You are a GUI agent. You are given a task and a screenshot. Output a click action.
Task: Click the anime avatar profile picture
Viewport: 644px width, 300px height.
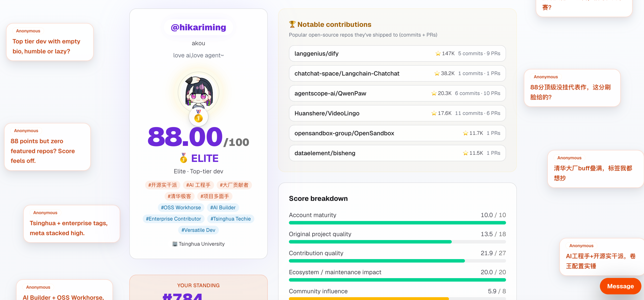point(198,92)
